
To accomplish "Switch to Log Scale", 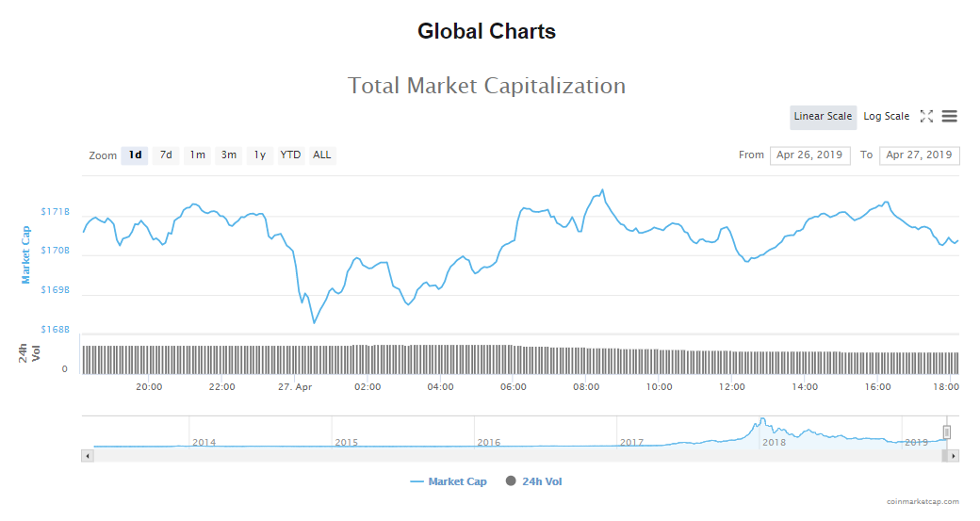I will 887,117.
